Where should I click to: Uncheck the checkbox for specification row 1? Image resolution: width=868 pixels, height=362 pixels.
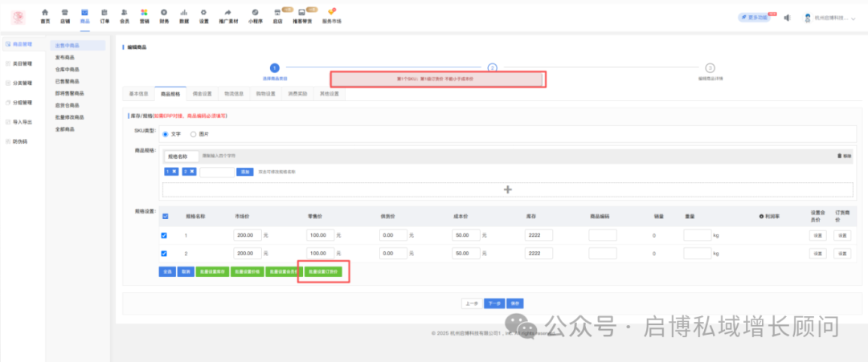166,235
